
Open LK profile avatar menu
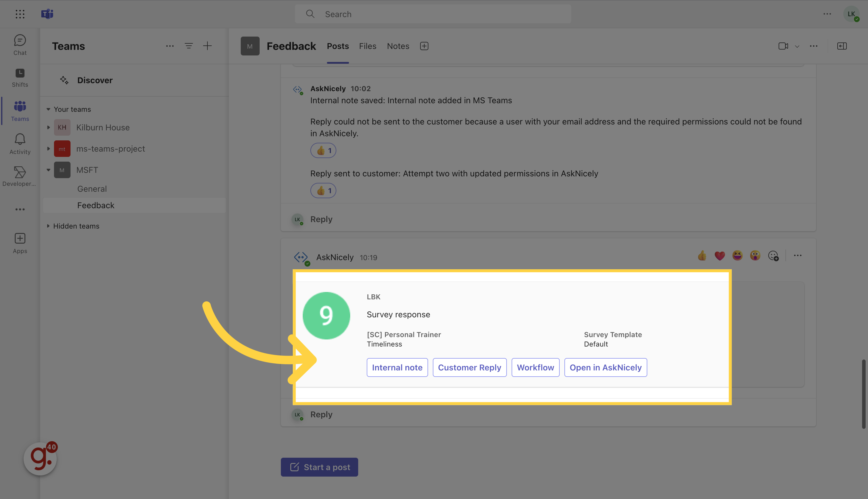(x=851, y=14)
